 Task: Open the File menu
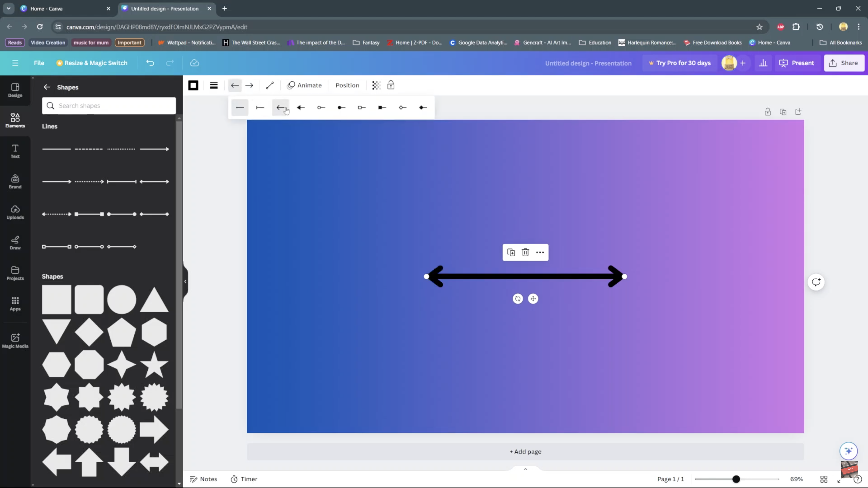click(39, 63)
